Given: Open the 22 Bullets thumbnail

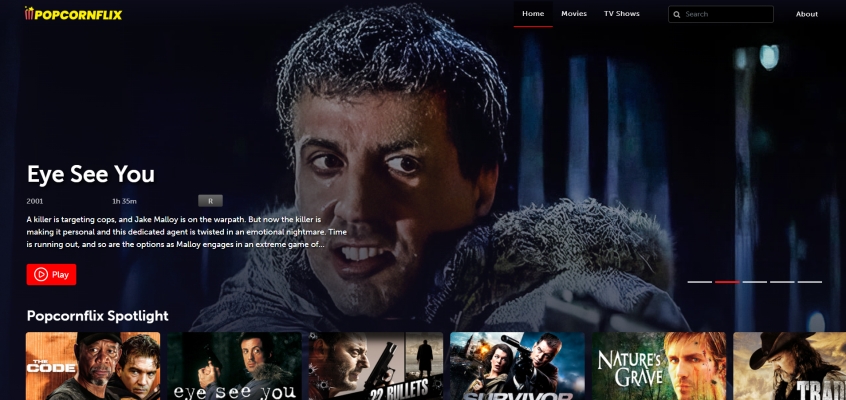Looking at the screenshot, I should pyautogui.click(x=376, y=366).
